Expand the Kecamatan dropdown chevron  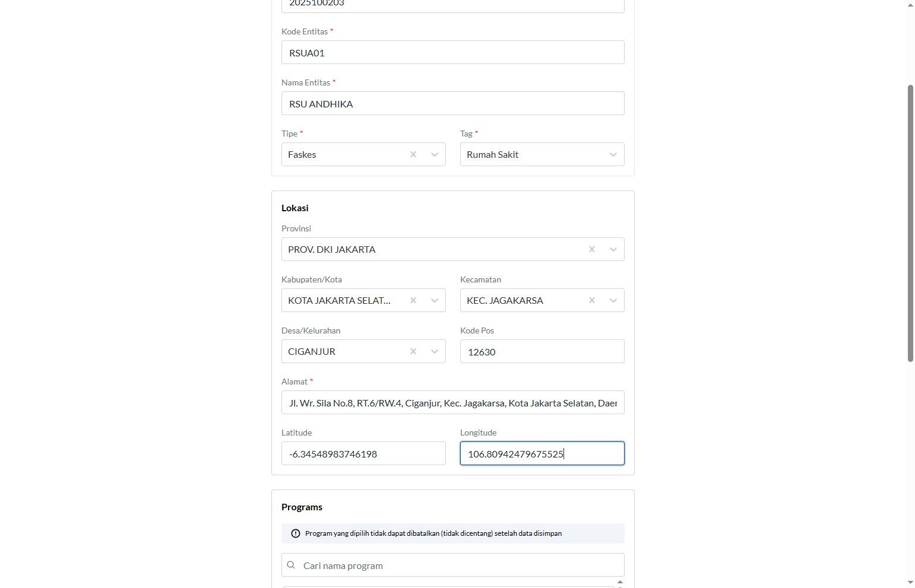click(x=613, y=300)
